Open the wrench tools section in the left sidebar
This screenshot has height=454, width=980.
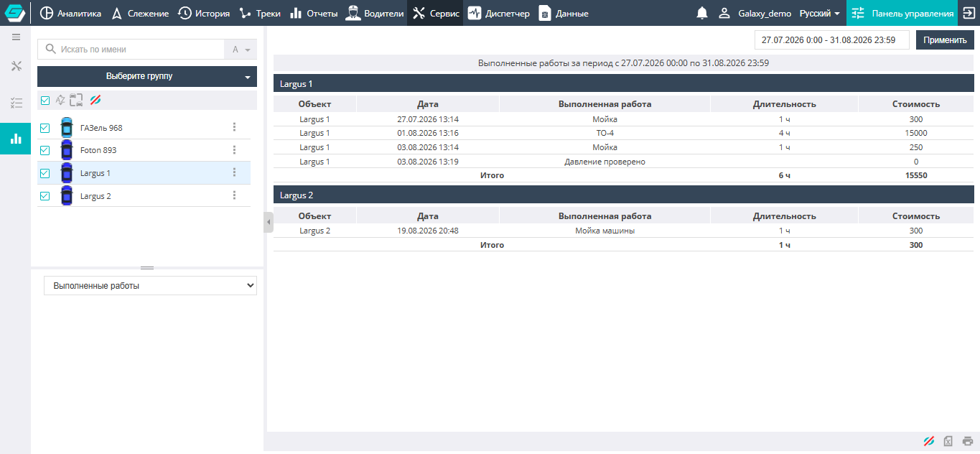point(16,67)
